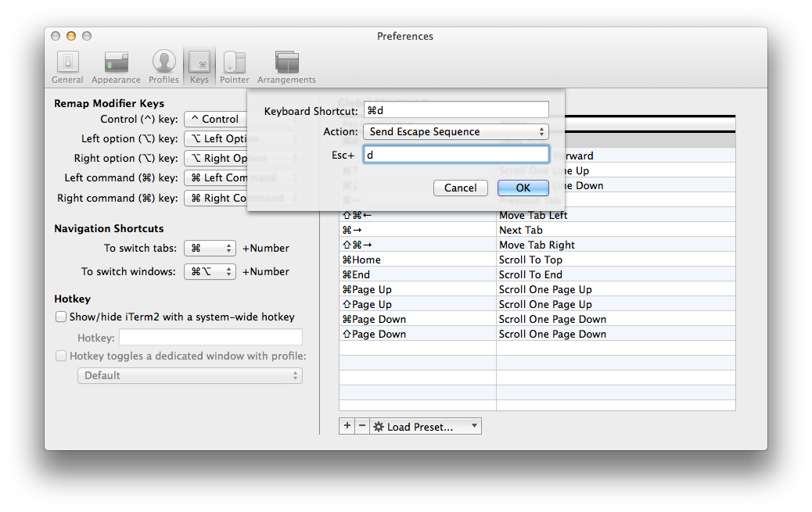Open the Appearance preferences pane
The height and width of the screenshot is (512, 812).
pyautogui.click(x=116, y=67)
